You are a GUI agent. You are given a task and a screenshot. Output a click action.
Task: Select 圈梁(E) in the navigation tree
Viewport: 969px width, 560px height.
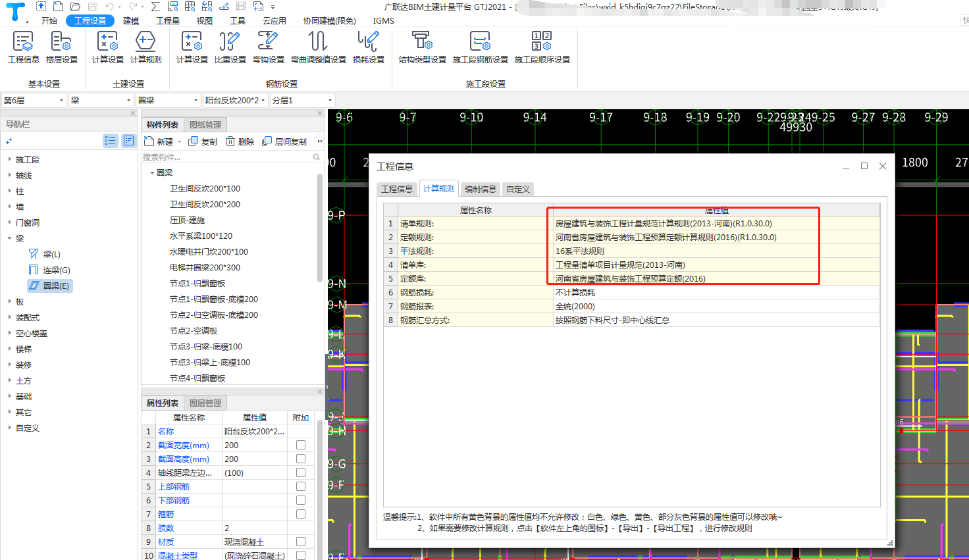[x=49, y=286]
